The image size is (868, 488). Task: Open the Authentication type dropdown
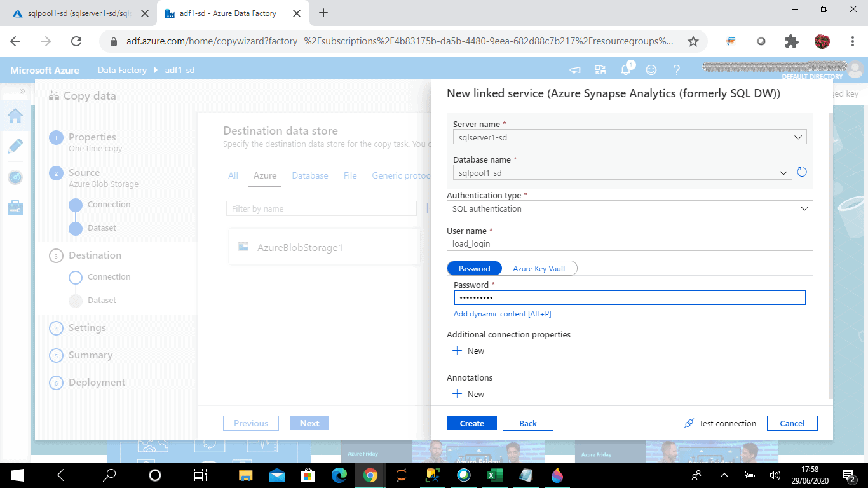[x=630, y=208]
